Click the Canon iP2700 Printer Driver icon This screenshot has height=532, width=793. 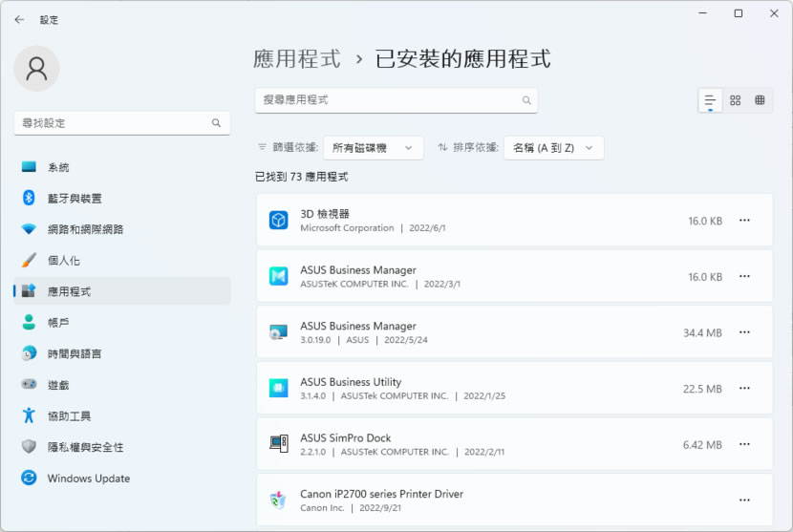click(279, 500)
